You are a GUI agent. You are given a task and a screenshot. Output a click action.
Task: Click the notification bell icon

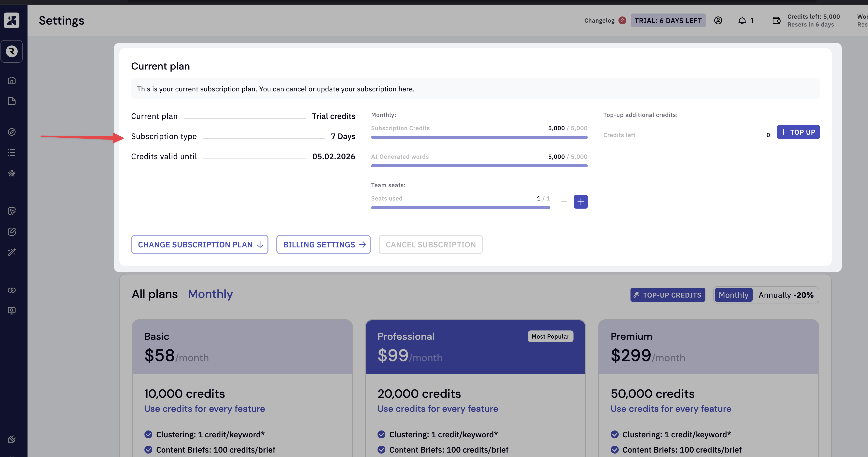pyautogui.click(x=742, y=21)
